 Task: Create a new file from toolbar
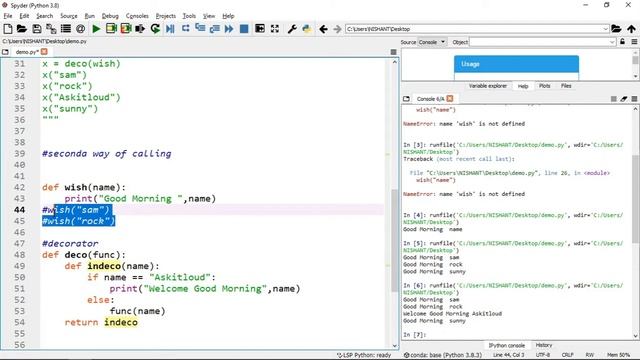click(7, 29)
